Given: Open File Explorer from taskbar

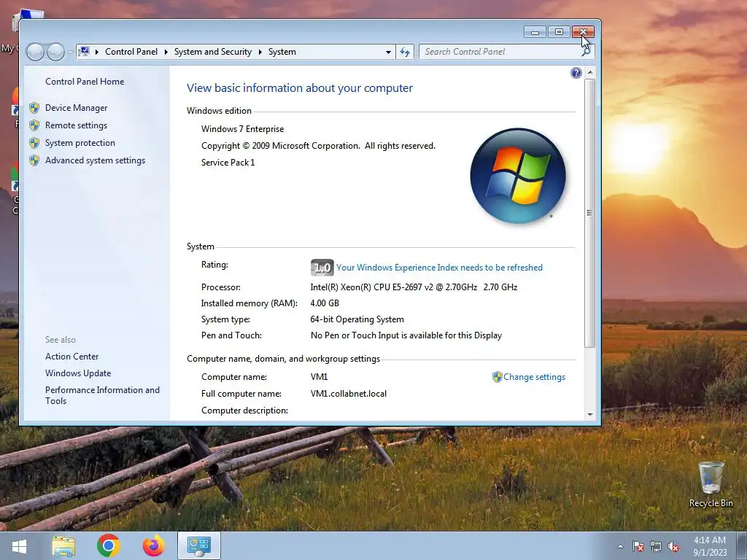Looking at the screenshot, I should (x=63, y=546).
